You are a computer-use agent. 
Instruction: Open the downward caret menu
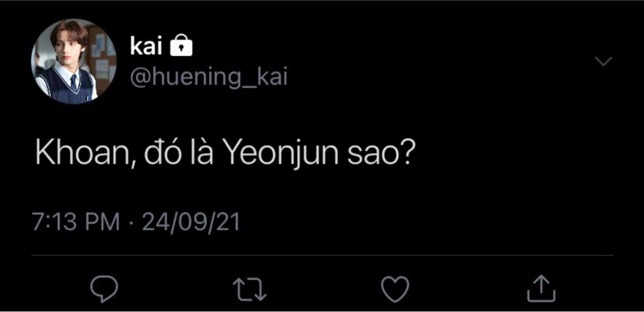(603, 61)
